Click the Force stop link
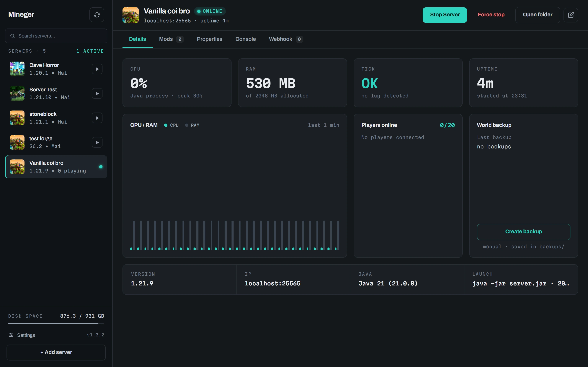Viewport: 588px width, 367px height. pos(491,15)
